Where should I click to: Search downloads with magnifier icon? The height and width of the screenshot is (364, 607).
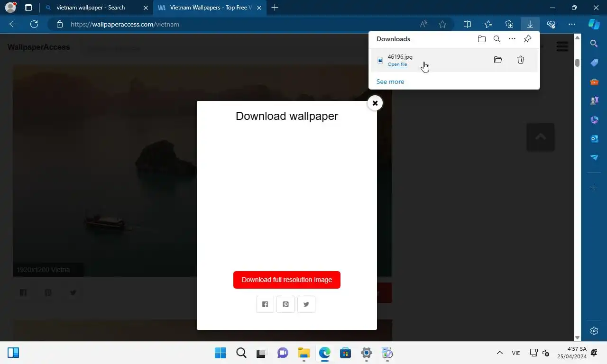pos(497,39)
